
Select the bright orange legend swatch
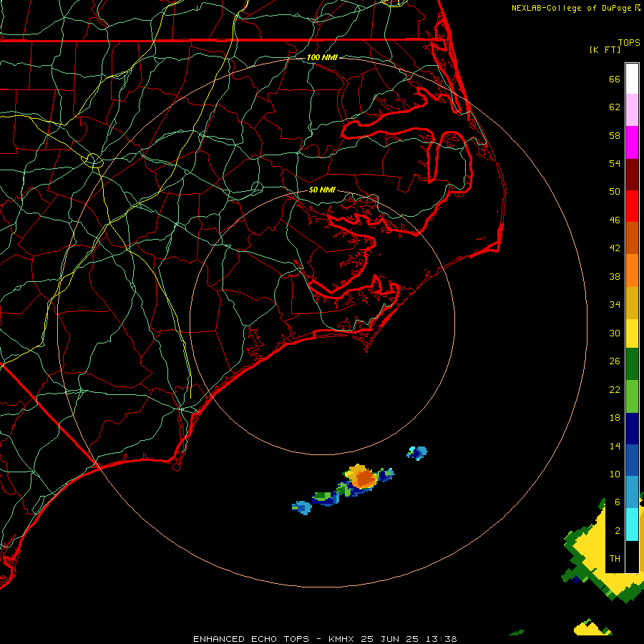pos(632,270)
